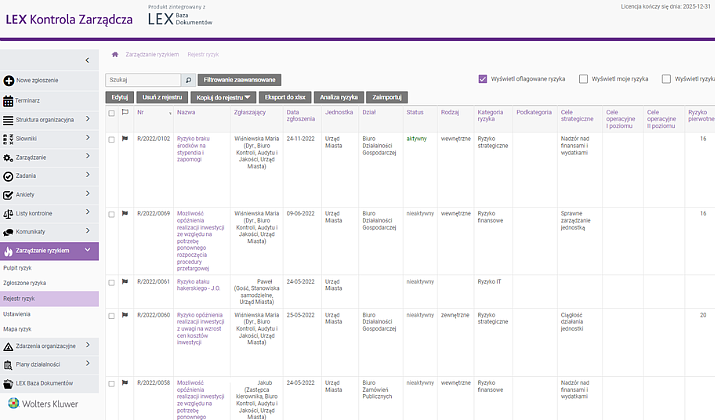Screen dimensions: 715x420
Task: Click the Listy kontrolne scales icon
Action: click(9, 213)
